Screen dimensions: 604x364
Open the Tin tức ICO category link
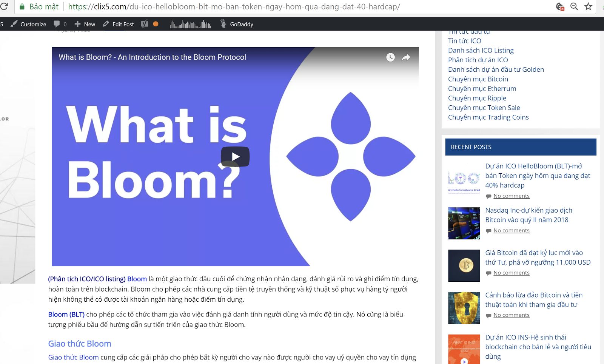[x=464, y=41]
